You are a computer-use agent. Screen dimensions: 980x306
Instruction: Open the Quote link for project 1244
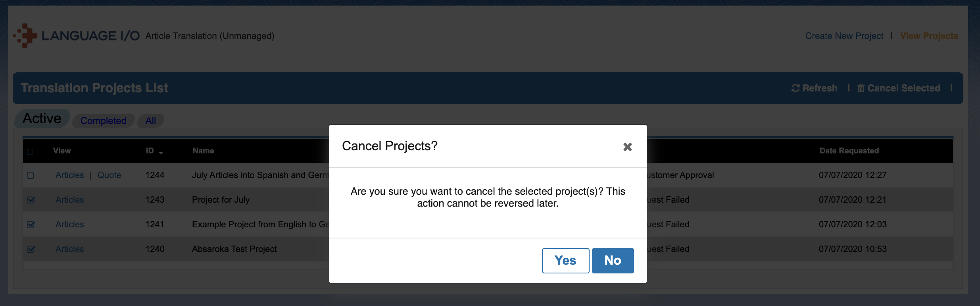click(109, 175)
